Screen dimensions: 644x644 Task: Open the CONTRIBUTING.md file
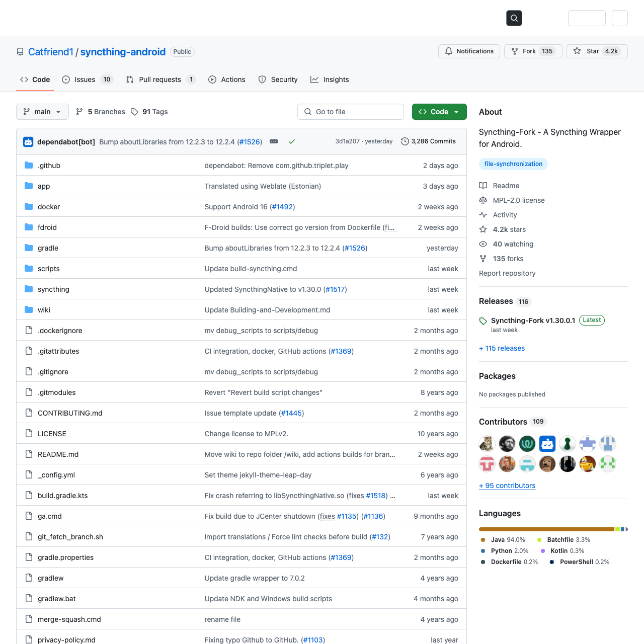point(70,413)
